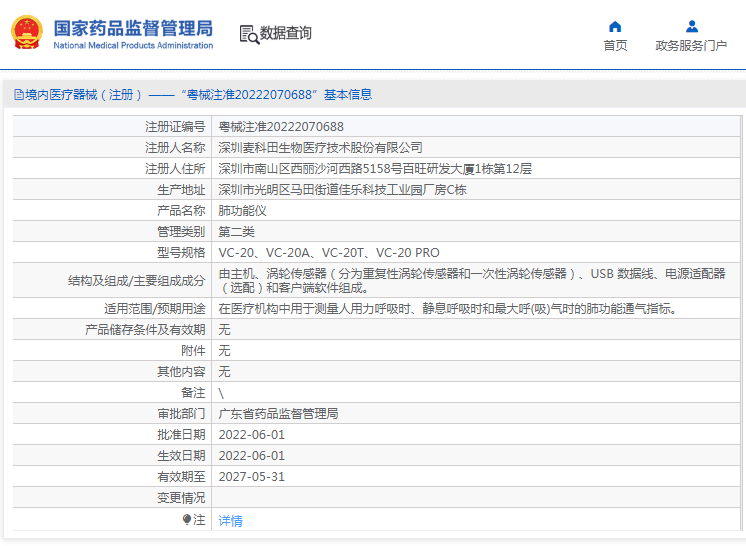Select 批准日期 value 2022-06-01

[251, 435]
